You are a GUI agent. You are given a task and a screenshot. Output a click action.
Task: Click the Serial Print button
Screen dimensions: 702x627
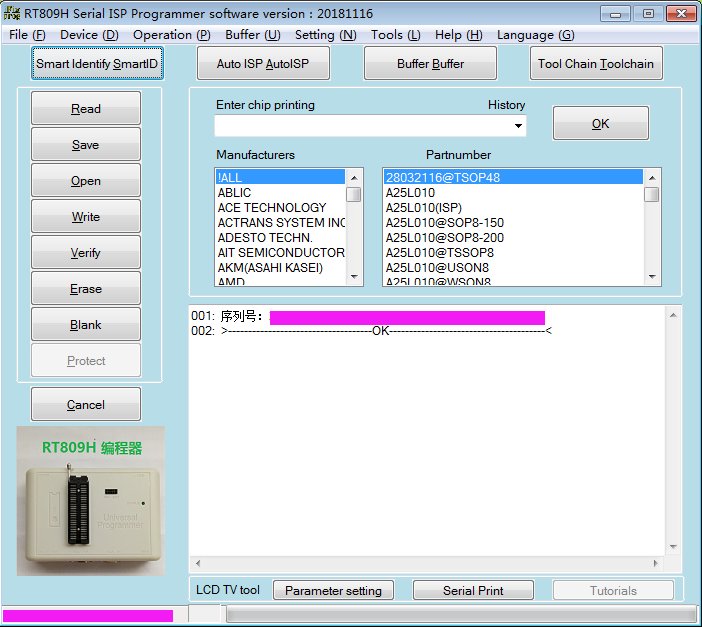[x=473, y=590]
